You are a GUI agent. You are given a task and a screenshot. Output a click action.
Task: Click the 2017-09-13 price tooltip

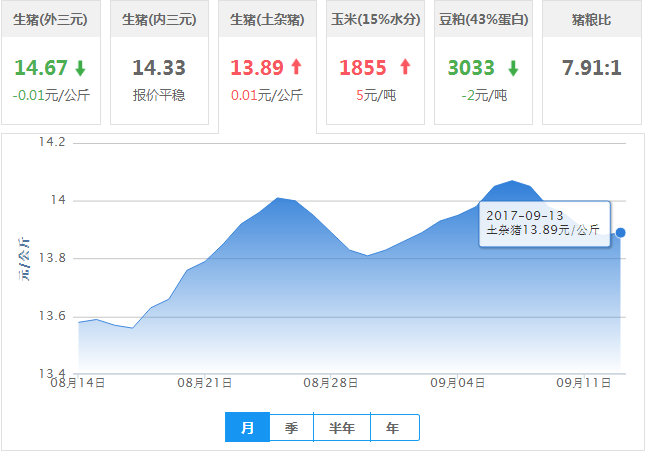tap(544, 222)
